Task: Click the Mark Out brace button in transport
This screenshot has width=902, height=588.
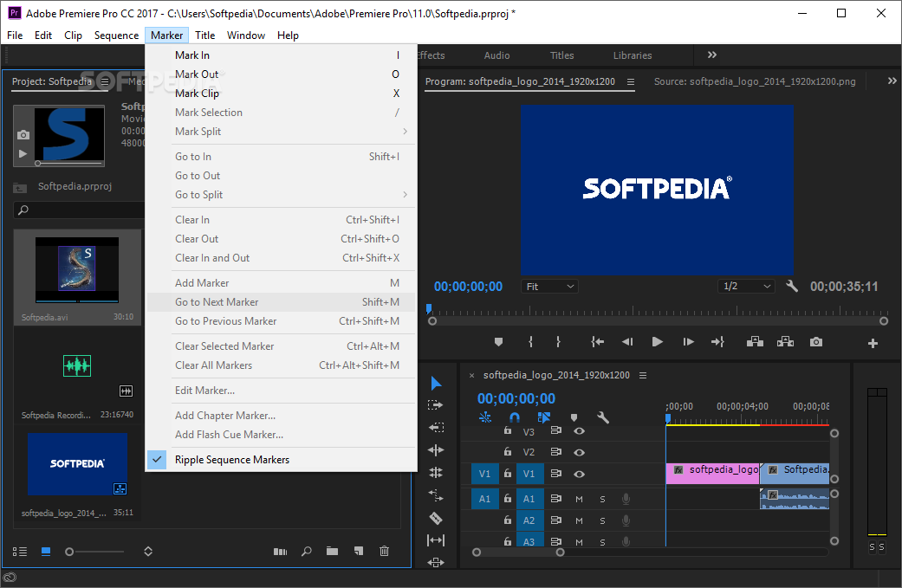Action: [x=558, y=342]
